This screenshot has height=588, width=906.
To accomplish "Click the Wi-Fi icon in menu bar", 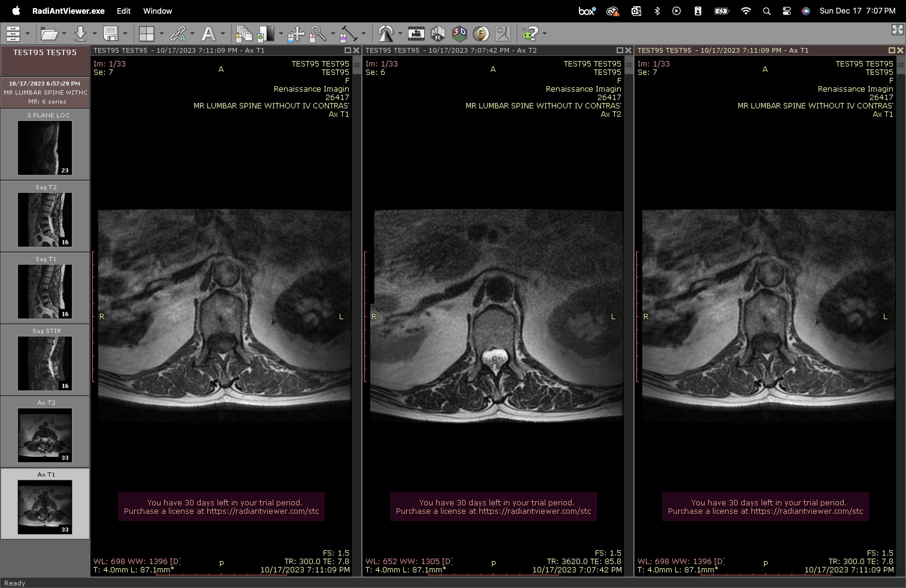I will 746,11.
